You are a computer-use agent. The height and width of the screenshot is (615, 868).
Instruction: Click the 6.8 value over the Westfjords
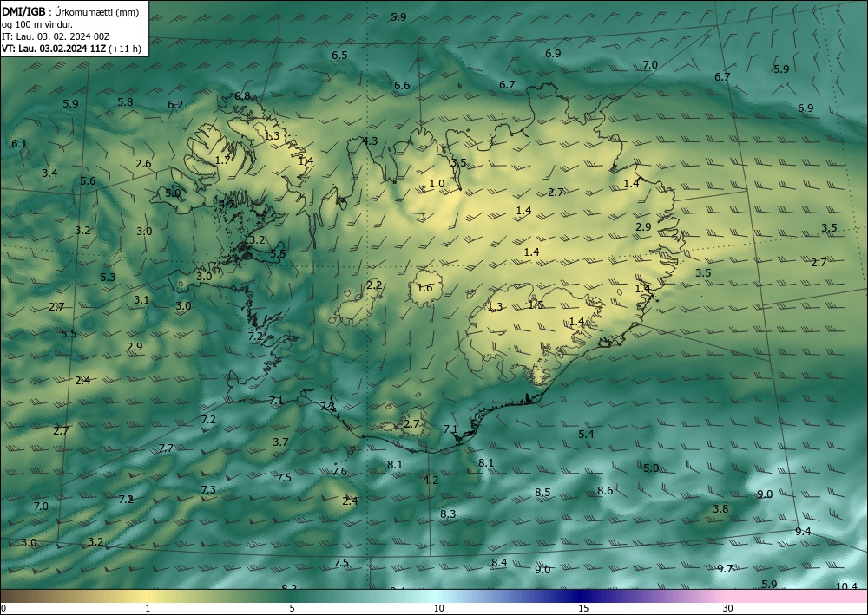point(242,96)
